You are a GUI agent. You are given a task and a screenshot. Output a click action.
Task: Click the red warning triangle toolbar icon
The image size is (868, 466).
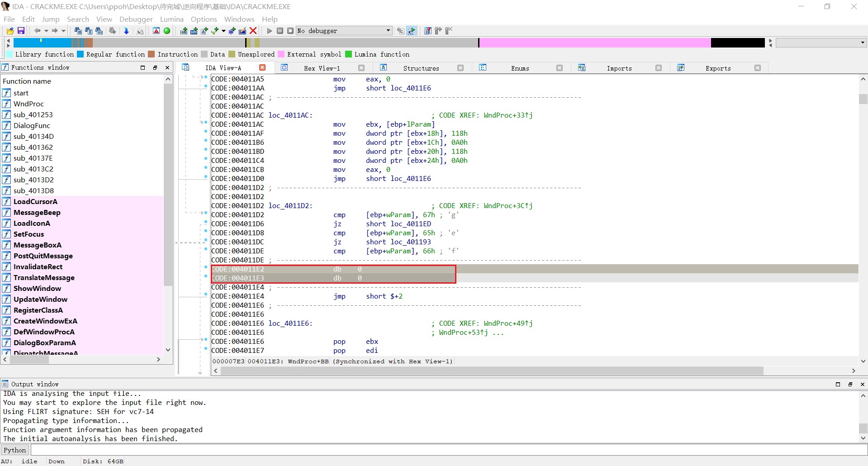[156, 31]
